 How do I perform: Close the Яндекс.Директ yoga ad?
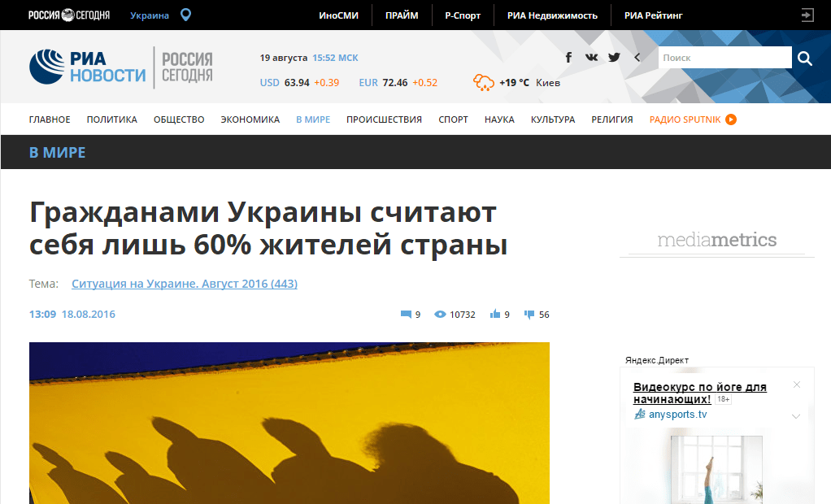tap(797, 385)
